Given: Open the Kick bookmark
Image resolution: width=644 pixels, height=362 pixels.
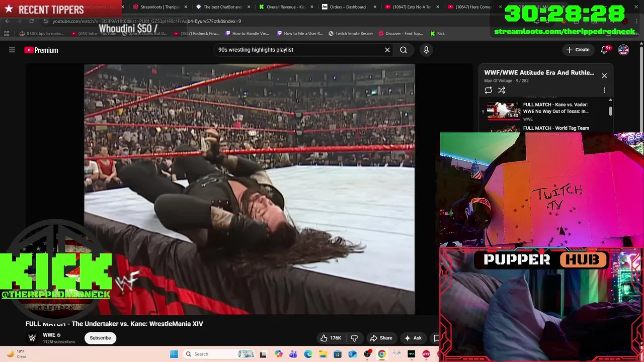Looking at the screenshot, I should tap(437, 34).
